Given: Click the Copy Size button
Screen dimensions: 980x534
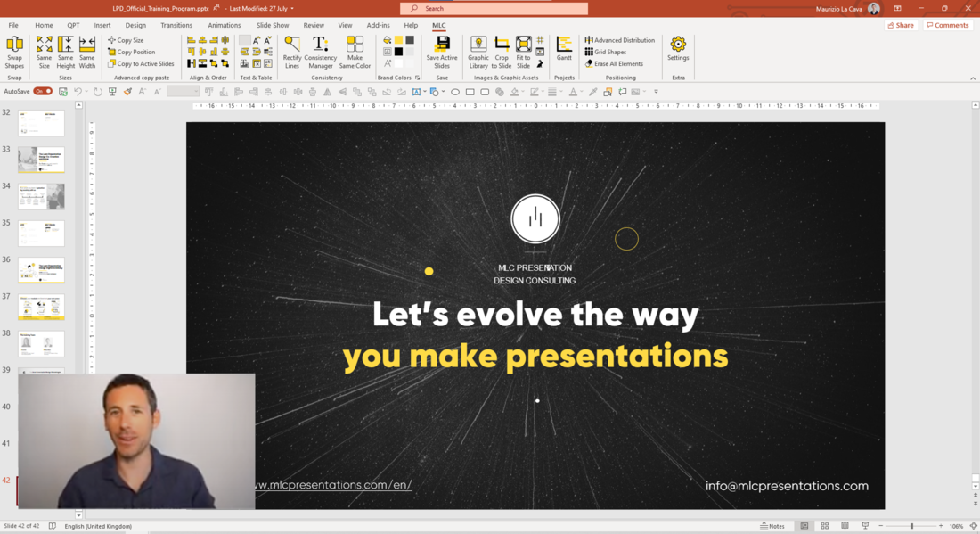Looking at the screenshot, I should point(126,40).
